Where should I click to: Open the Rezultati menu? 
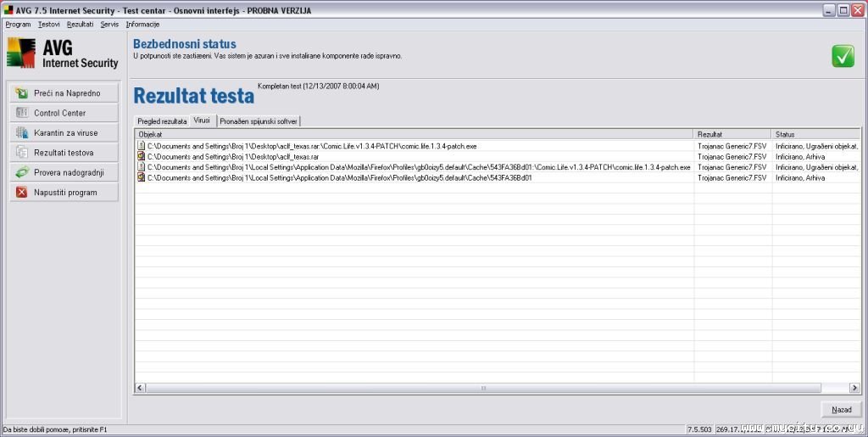click(81, 25)
